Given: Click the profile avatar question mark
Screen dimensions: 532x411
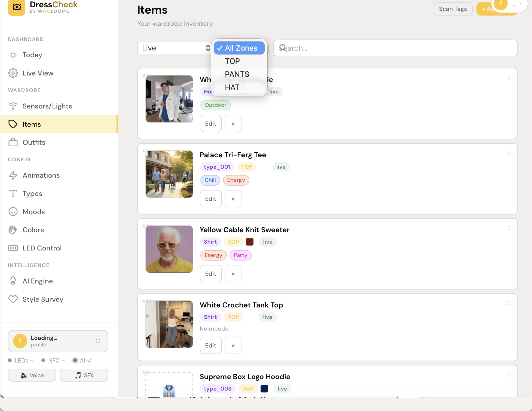Looking at the screenshot, I should [x=20, y=341].
